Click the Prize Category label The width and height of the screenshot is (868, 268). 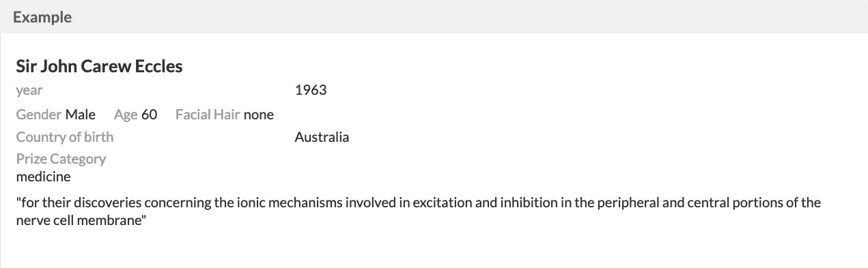point(61,159)
